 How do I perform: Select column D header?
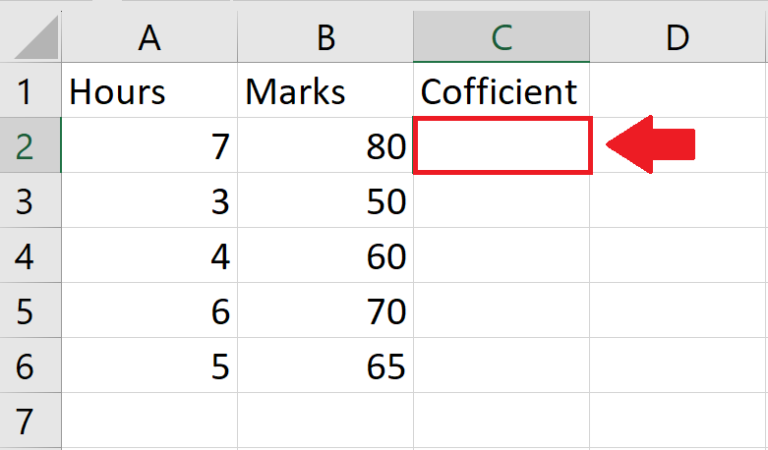(678, 37)
